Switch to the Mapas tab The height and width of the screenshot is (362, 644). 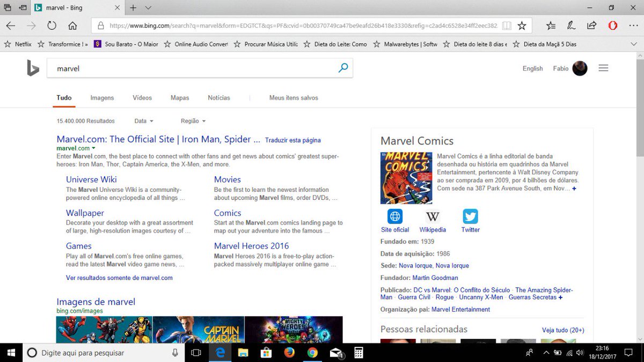click(x=180, y=98)
